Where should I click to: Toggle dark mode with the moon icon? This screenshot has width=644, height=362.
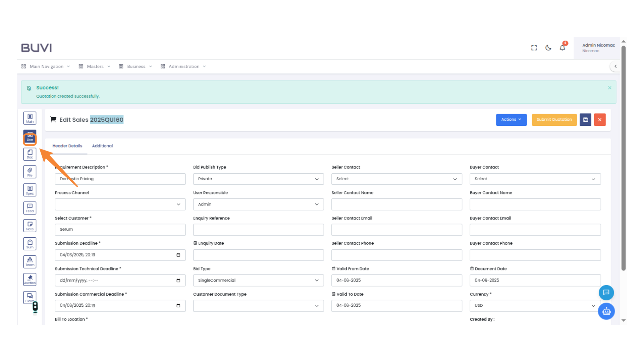coord(548,48)
